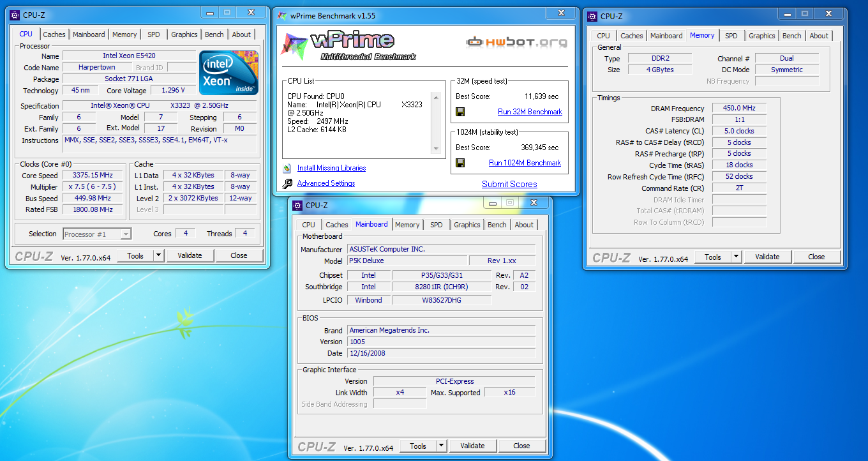Click Run 32M Benchmark link
Viewport: 868px width, 461px height.
pyautogui.click(x=530, y=112)
